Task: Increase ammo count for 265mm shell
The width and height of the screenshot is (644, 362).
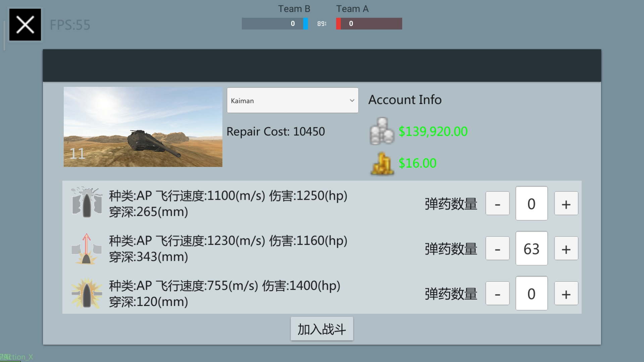Action: (566, 203)
